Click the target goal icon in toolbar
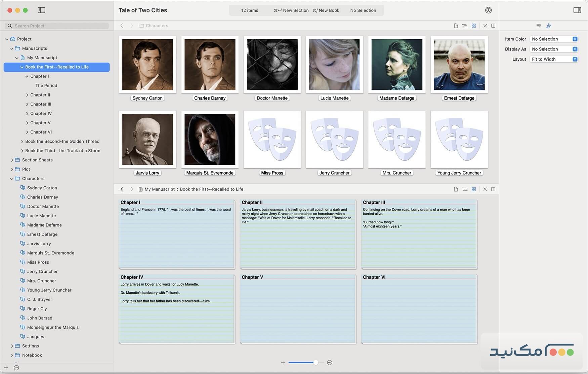 click(x=488, y=10)
